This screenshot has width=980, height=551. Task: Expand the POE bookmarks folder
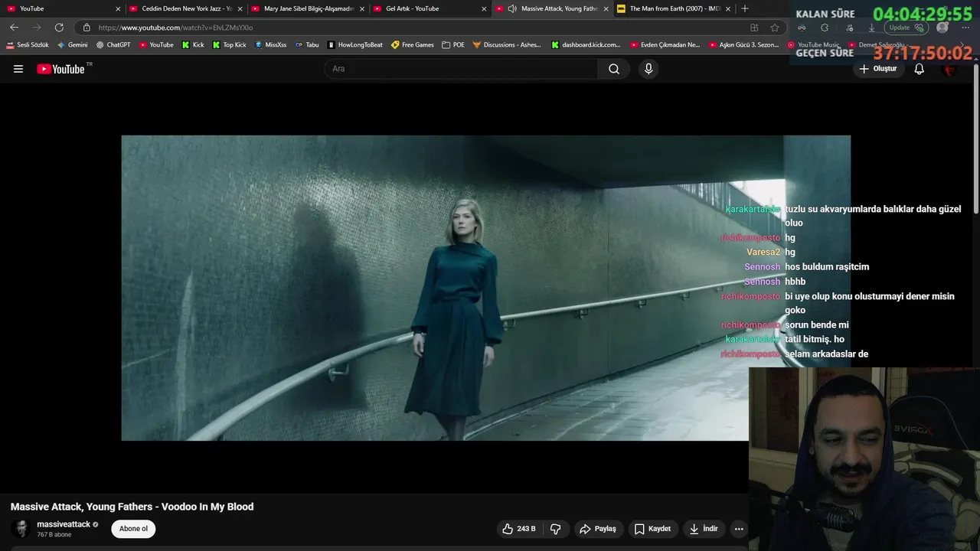click(453, 45)
